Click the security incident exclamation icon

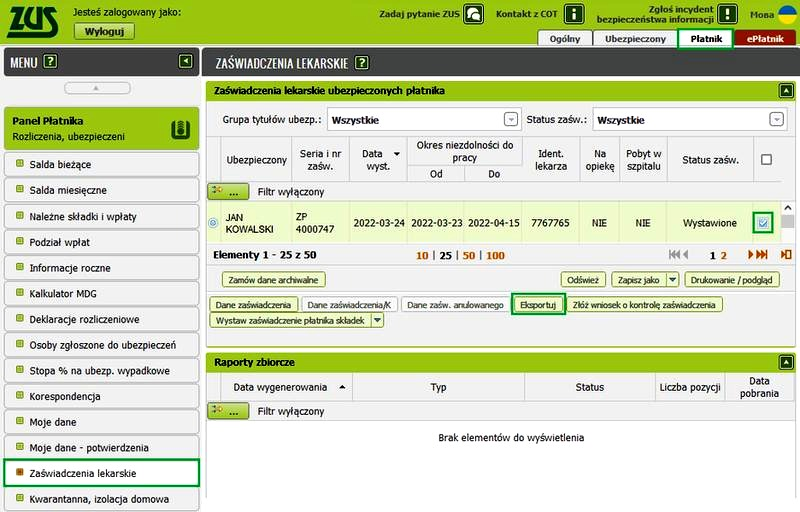(x=728, y=14)
